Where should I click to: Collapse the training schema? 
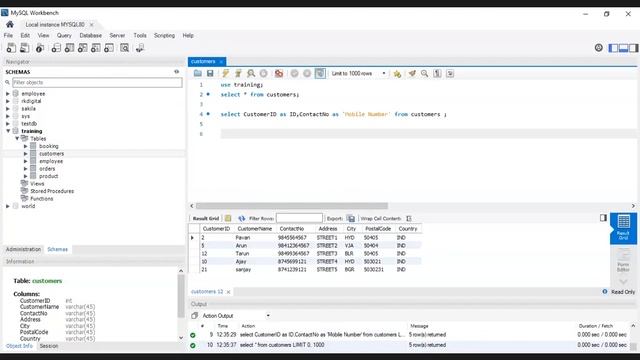(8, 131)
